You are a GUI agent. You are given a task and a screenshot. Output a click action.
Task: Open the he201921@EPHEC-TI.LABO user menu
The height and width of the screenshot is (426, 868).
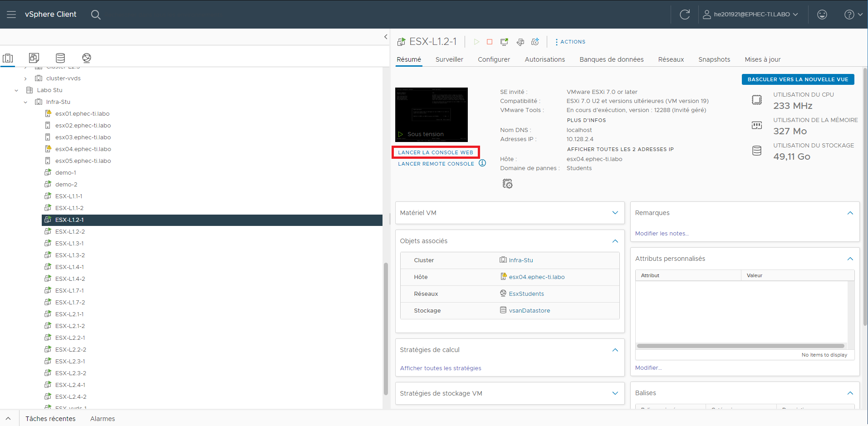750,15
